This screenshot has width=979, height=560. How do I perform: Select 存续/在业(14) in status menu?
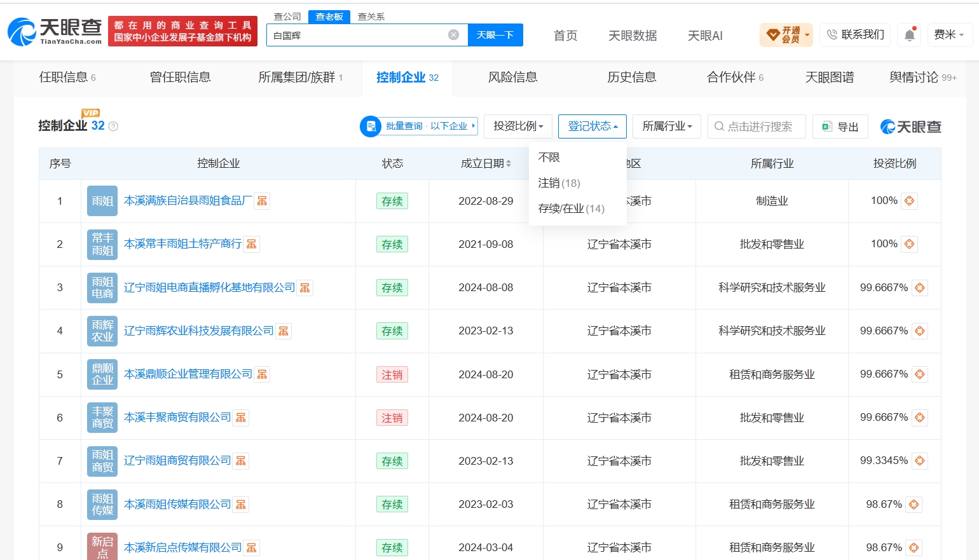[572, 208]
